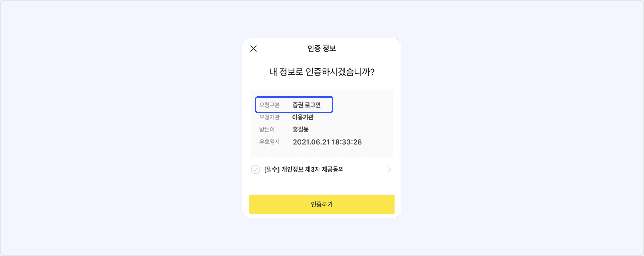Expand consent details with the right chevron
The height and width of the screenshot is (256, 644).
coord(389,169)
